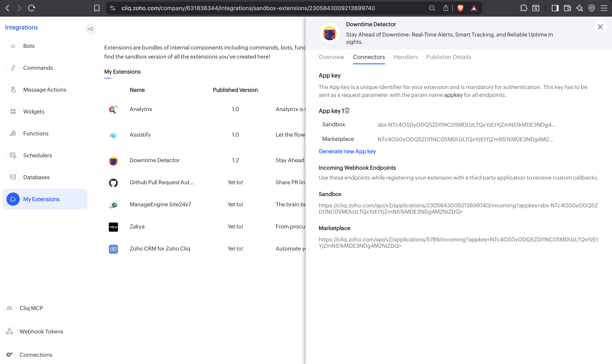Open Commands in the sidebar
The width and height of the screenshot is (612, 364).
pyautogui.click(x=38, y=68)
